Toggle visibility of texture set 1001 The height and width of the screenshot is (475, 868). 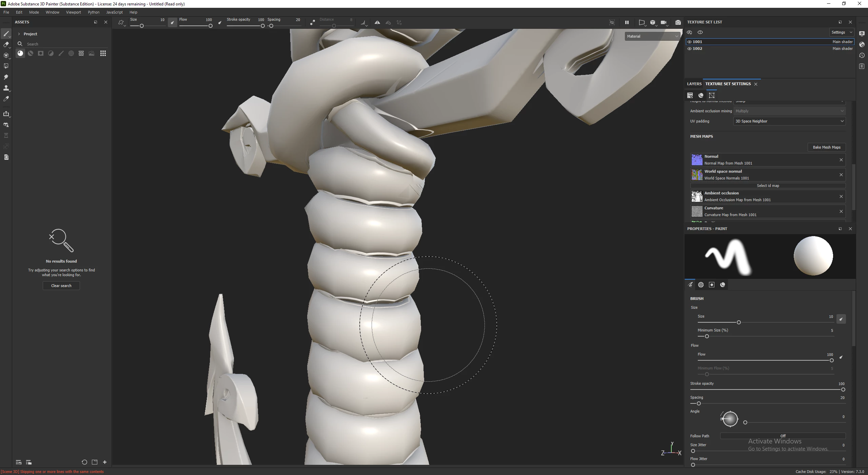click(689, 42)
